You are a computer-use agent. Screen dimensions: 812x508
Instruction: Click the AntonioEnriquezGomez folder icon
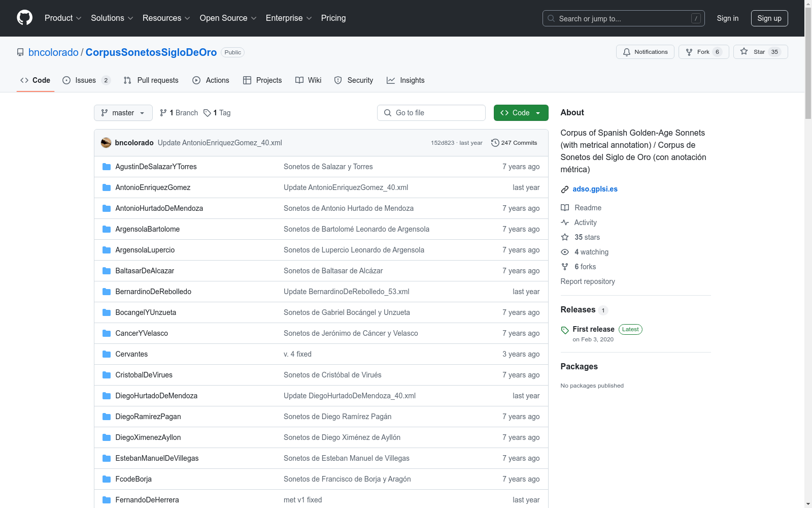click(107, 187)
